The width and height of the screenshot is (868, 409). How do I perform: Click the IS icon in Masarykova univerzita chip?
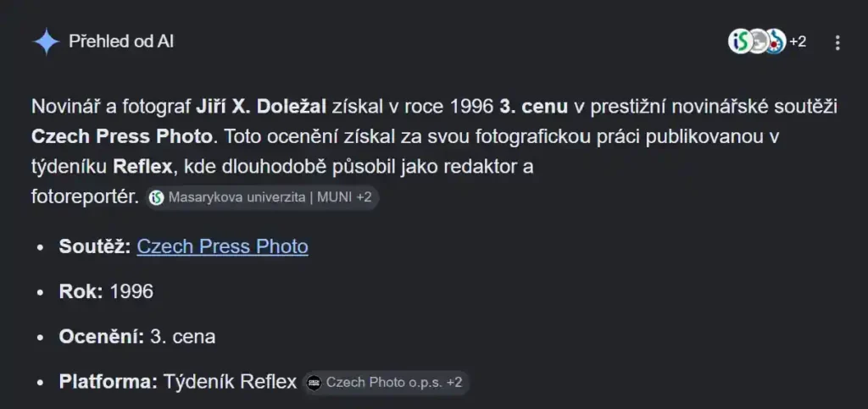pyautogui.click(x=157, y=197)
